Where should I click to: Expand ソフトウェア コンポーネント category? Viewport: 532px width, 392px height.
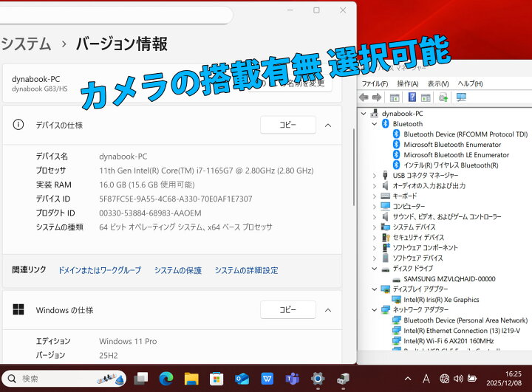(x=374, y=248)
